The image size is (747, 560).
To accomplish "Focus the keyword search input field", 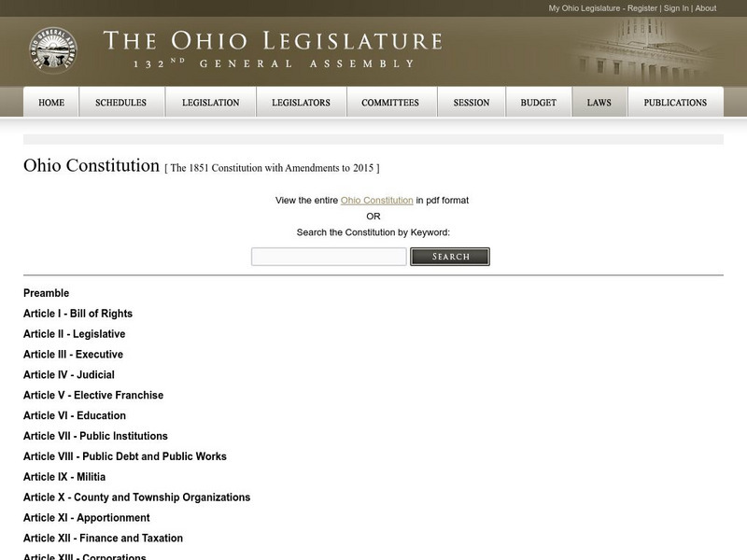I will pos(329,257).
